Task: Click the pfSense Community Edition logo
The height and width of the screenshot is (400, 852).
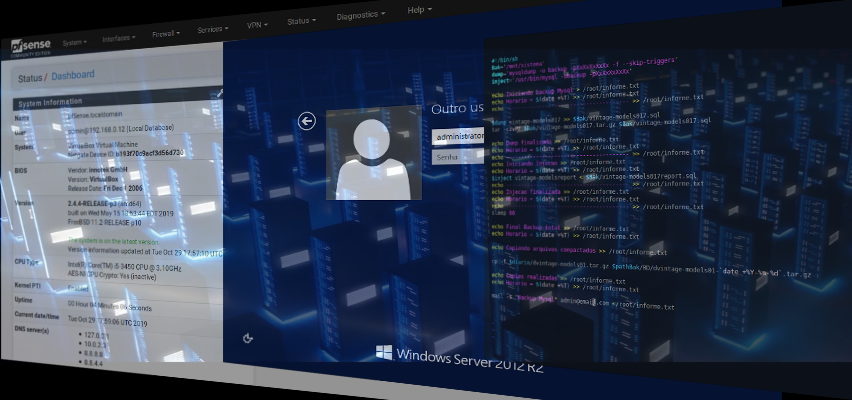Action: click(x=31, y=48)
